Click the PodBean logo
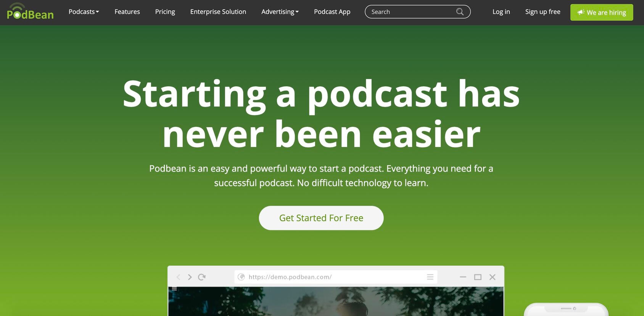644x316 pixels. tap(30, 11)
